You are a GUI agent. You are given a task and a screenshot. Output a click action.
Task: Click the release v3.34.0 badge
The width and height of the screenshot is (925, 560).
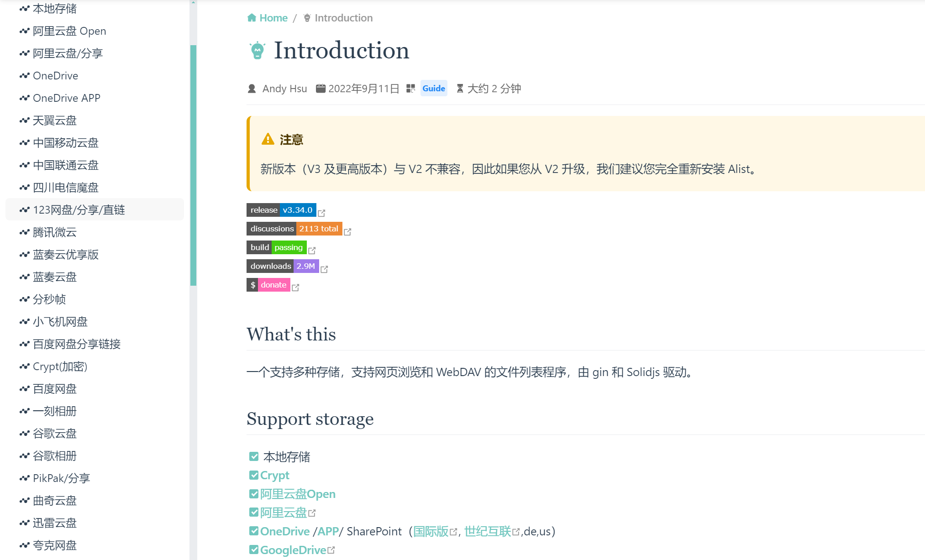coord(281,210)
